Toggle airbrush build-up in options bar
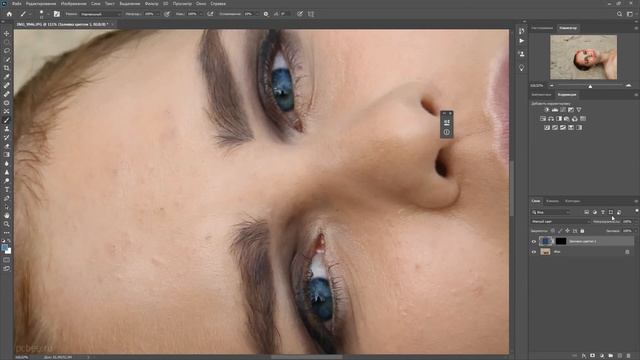This screenshot has width=640, height=360. (210, 14)
